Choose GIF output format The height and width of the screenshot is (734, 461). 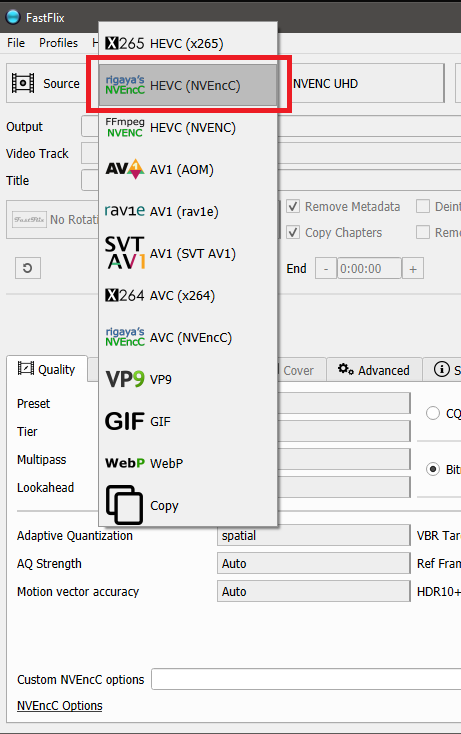(188, 421)
